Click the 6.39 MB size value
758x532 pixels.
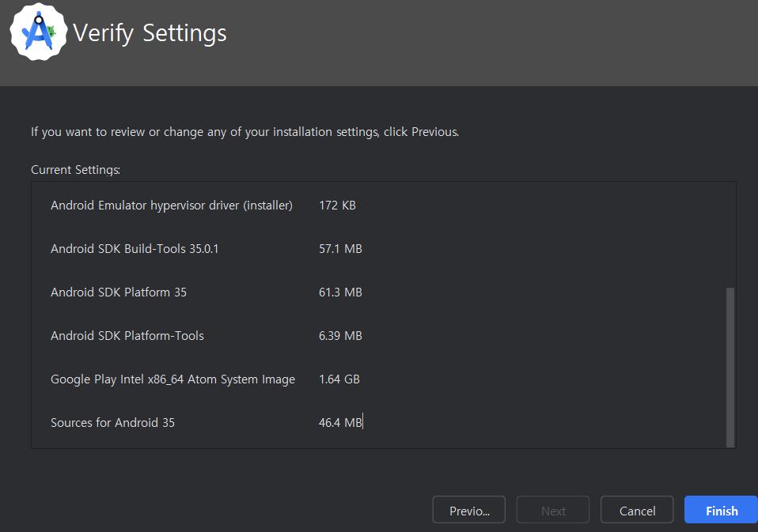[340, 335]
